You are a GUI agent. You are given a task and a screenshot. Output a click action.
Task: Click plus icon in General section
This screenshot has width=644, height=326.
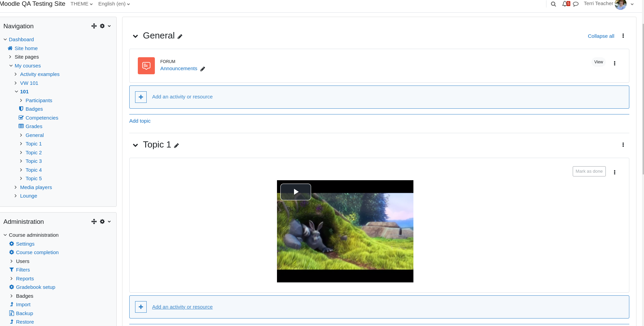(x=141, y=97)
